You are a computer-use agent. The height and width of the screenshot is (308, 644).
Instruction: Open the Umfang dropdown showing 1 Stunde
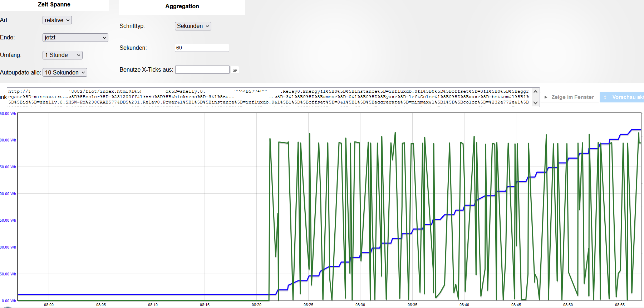63,55
